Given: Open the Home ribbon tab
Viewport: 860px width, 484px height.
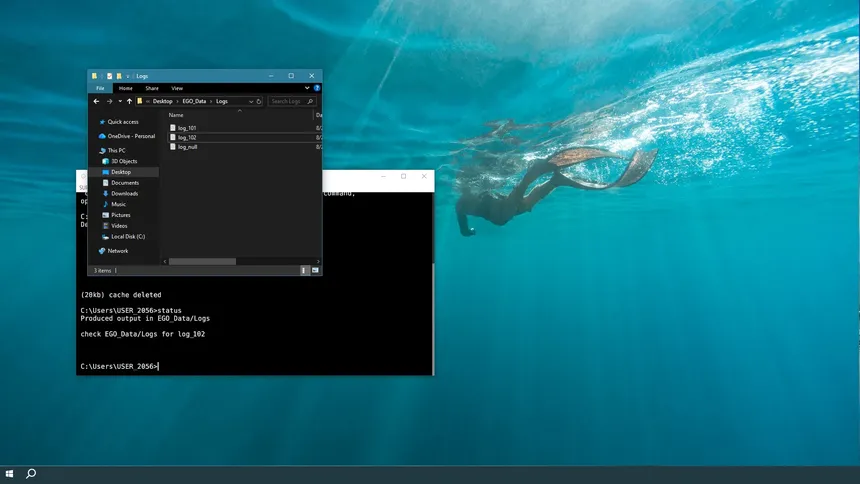Looking at the screenshot, I should 126,88.
